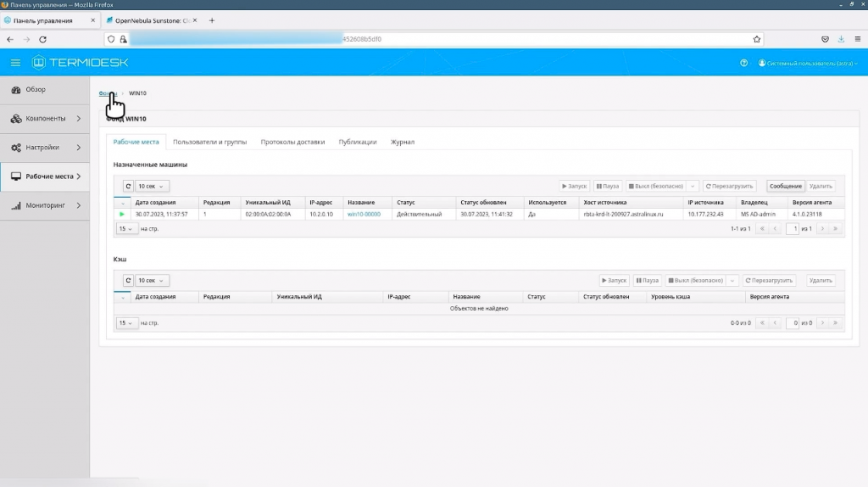This screenshot has width=868, height=487.
Task: Open the hamburger navigation menu
Action: click(x=15, y=63)
